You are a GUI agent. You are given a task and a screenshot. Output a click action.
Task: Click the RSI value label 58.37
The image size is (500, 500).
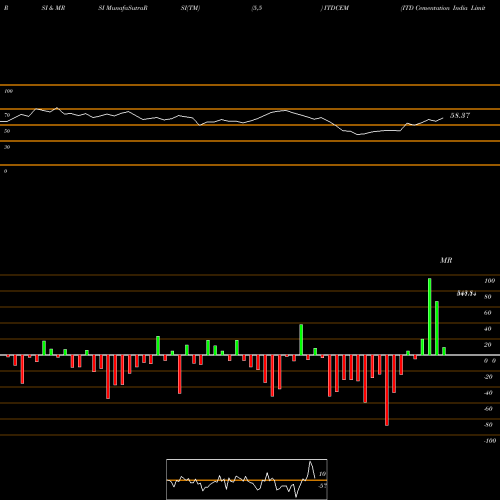pyautogui.click(x=460, y=116)
